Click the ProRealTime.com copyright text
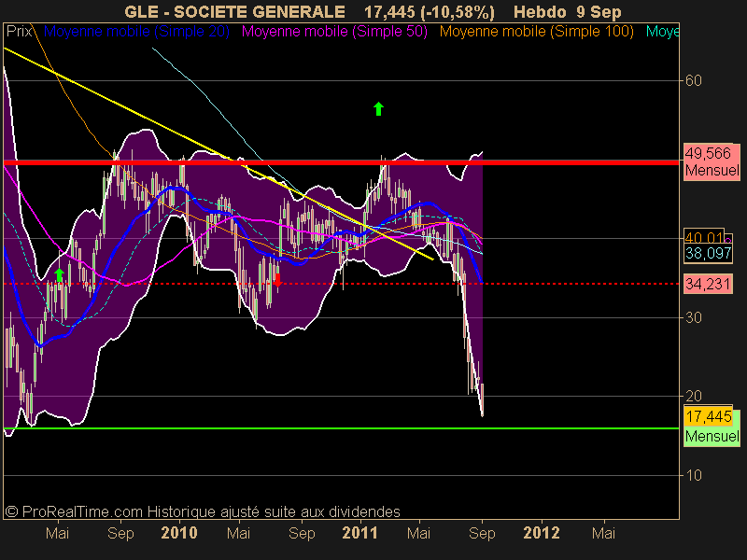The height and width of the screenshot is (560, 747). 203,511
